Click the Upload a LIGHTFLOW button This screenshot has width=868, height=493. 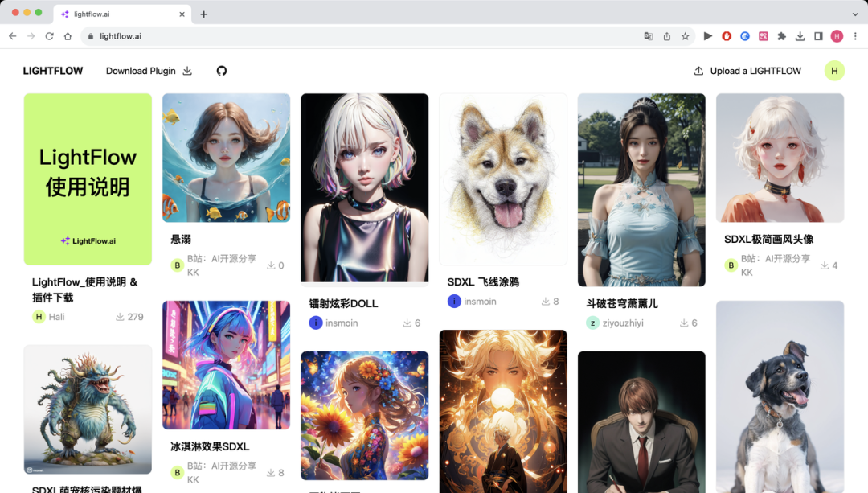click(x=747, y=71)
